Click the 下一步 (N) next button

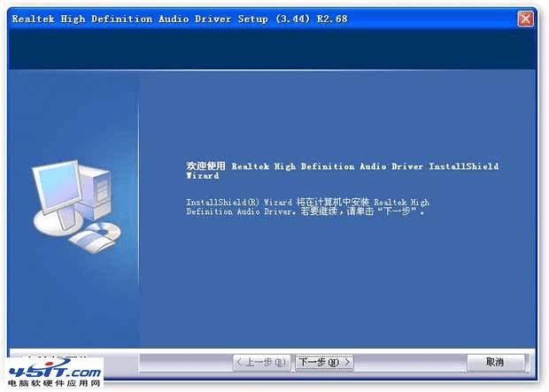click(x=324, y=362)
